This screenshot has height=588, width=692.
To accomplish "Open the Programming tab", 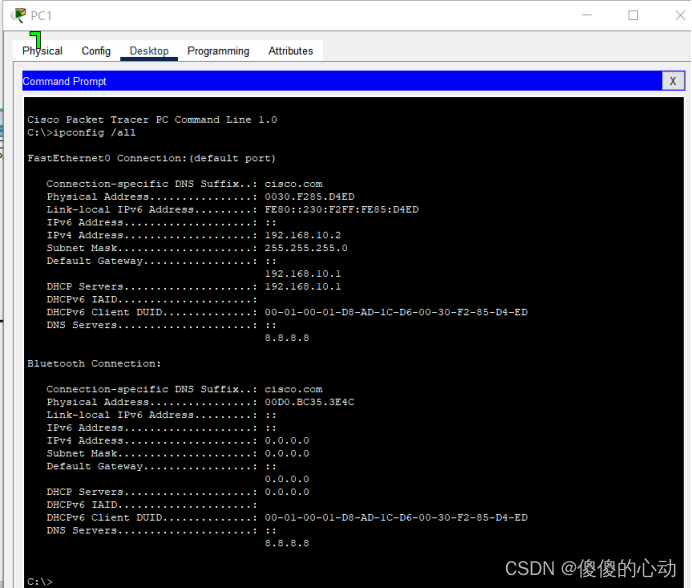I will click(x=218, y=51).
